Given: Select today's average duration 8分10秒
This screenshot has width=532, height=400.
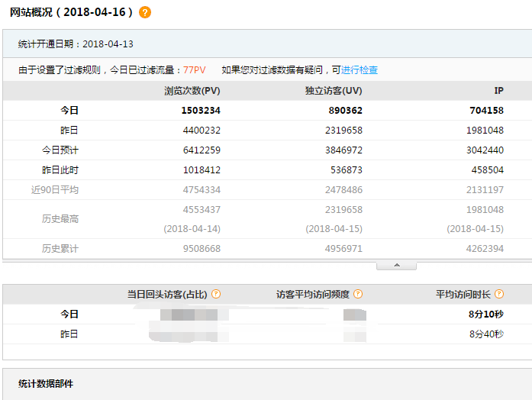Looking at the screenshot, I should click(486, 314).
